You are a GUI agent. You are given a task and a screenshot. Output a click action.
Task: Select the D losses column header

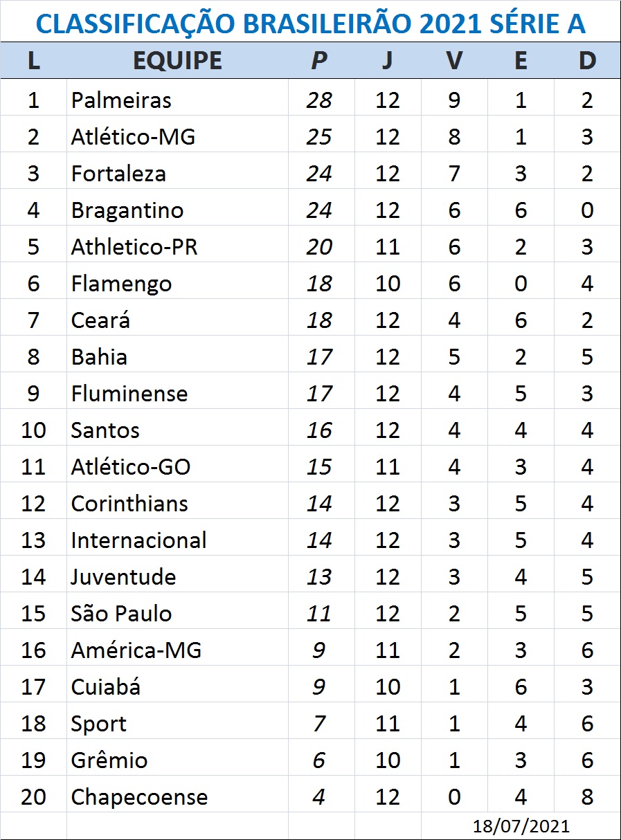(587, 61)
